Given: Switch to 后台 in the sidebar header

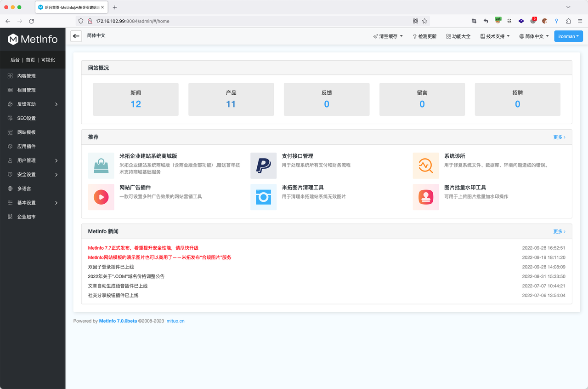Looking at the screenshot, I should [15, 60].
